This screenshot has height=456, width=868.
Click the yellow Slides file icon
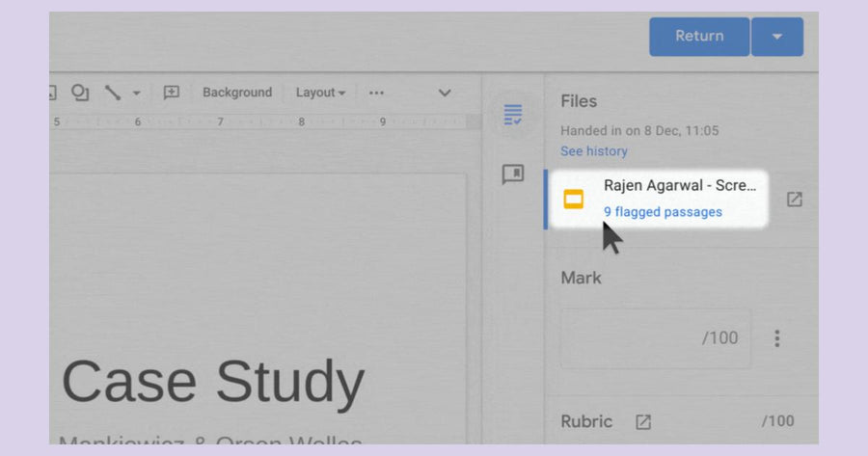(574, 200)
